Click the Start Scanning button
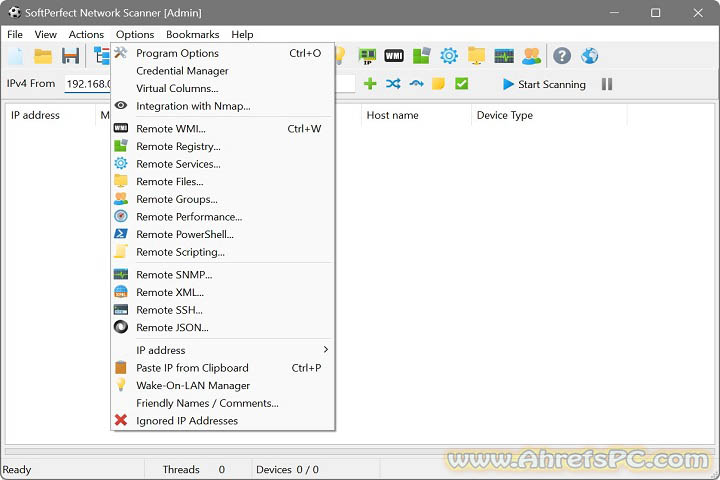 545,84
